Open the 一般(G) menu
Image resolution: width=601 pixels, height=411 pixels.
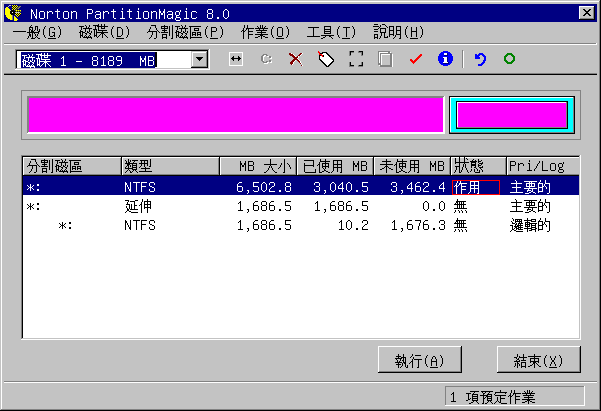38,32
